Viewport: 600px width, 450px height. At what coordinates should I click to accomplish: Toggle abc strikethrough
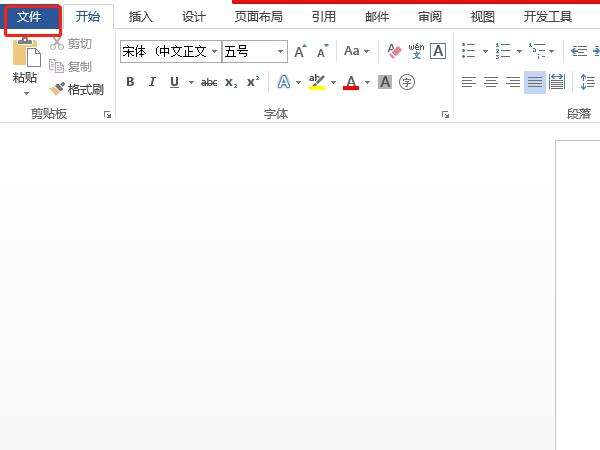[209, 82]
